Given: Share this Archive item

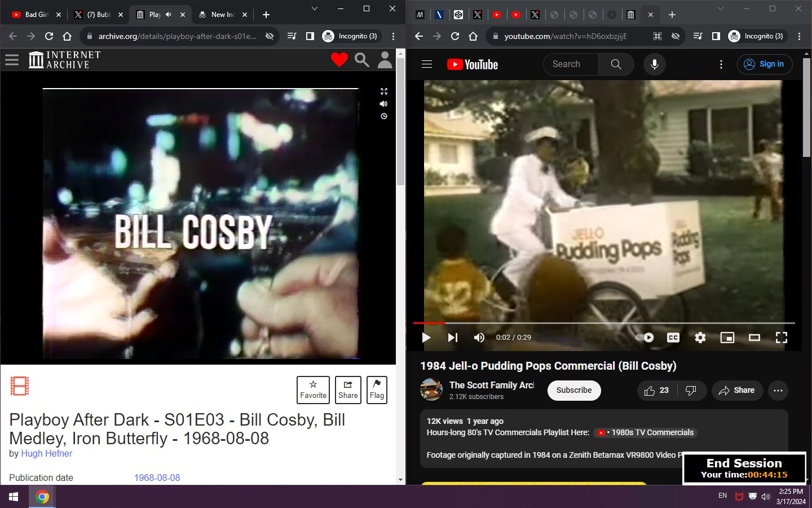Looking at the screenshot, I should coord(348,390).
